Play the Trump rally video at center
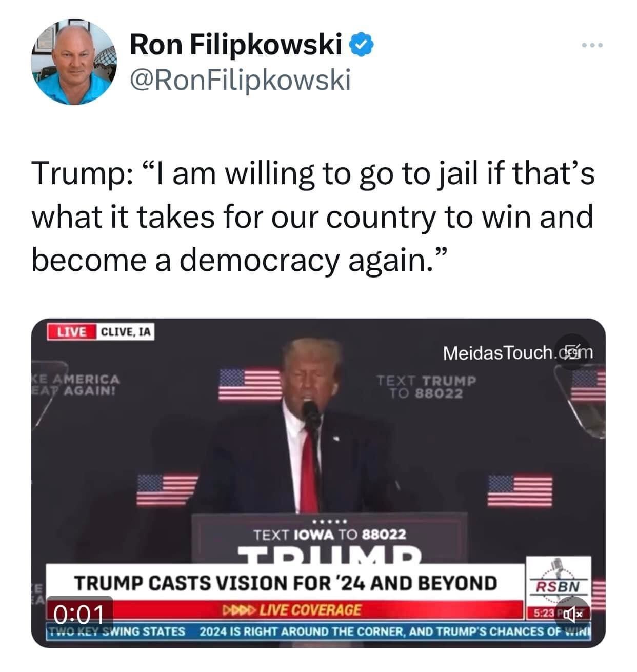Screen dimensions: 637x672 click(x=318, y=482)
